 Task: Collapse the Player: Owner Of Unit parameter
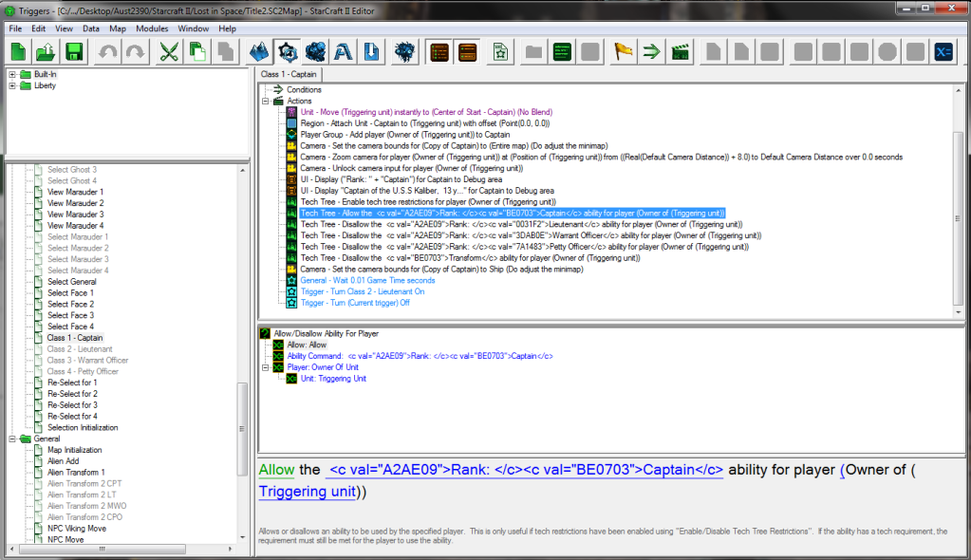[265, 367]
